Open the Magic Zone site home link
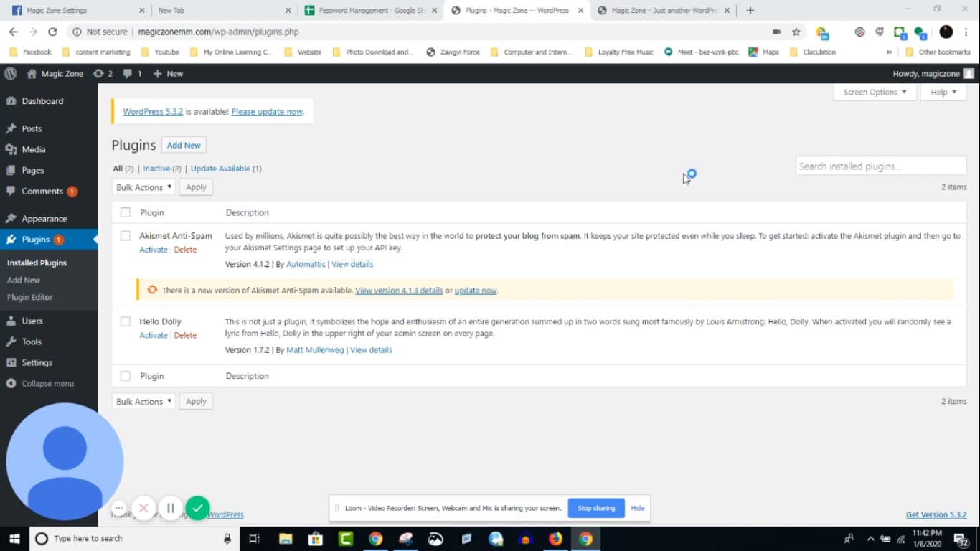This screenshot has height=551, width=980. pos(55,73)
